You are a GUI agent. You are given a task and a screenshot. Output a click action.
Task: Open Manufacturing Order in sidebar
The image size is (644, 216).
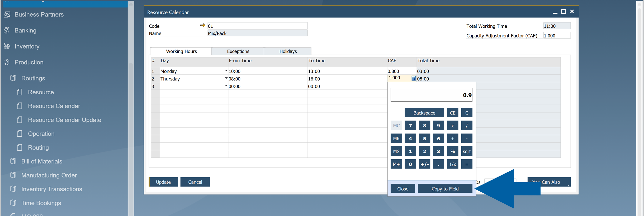49,175
